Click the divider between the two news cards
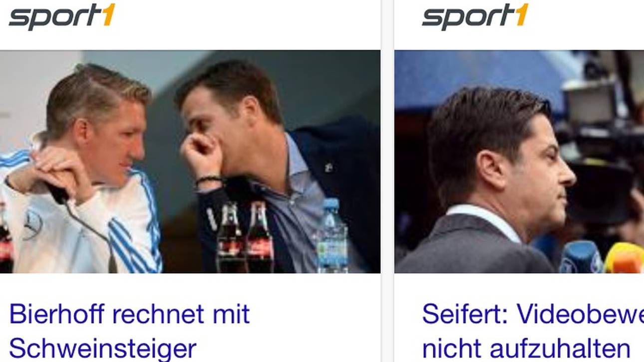The height and width of the screenshot is (362, 644). point(387,181)
